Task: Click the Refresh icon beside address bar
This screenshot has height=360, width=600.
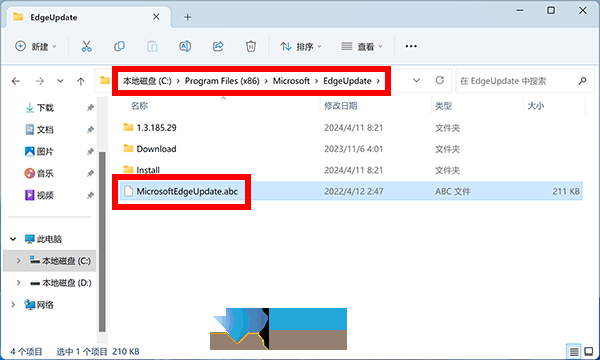Action: [440, 80]
